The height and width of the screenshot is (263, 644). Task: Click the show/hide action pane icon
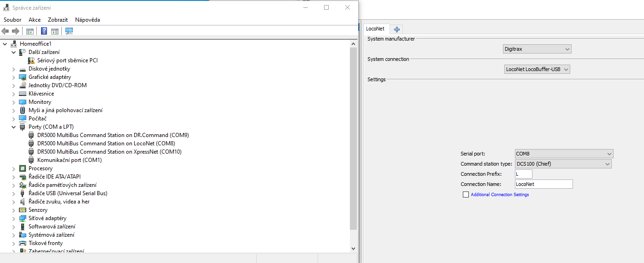(55, 31)
